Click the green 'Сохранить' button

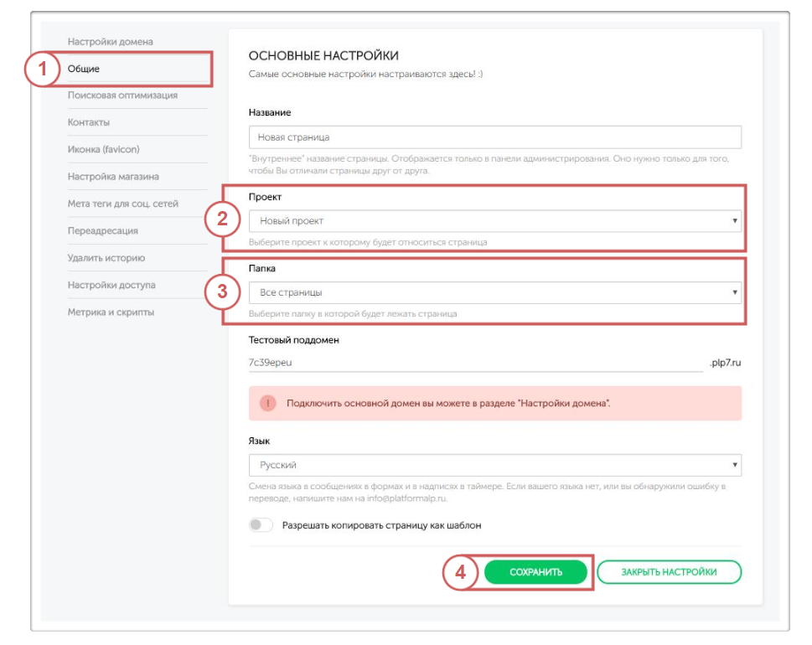[535, 572]
